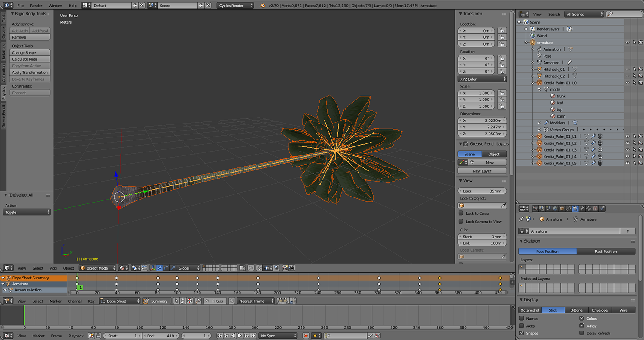Select the Scale manipulator icon

tap(173, 268)
